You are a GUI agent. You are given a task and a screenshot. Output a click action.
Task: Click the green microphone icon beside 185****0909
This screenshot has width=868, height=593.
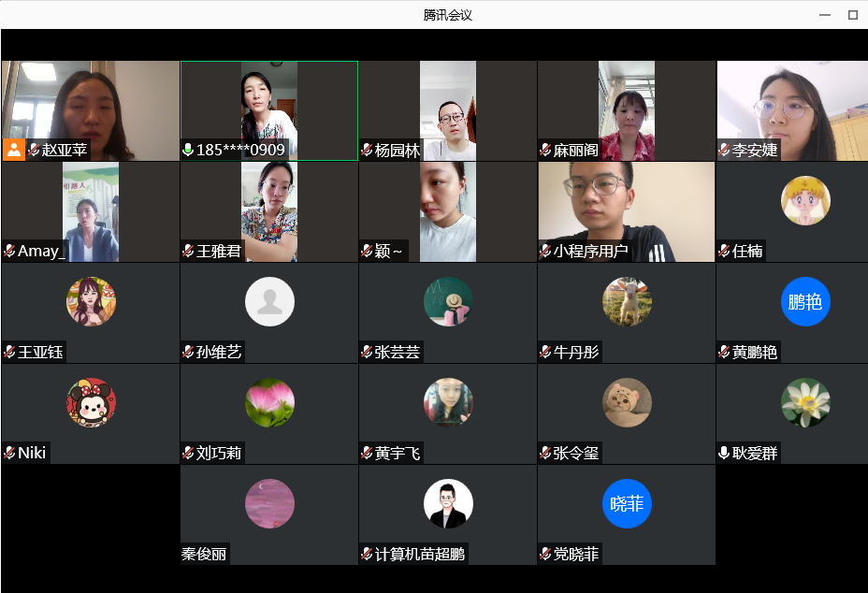(x=188, y=150)
